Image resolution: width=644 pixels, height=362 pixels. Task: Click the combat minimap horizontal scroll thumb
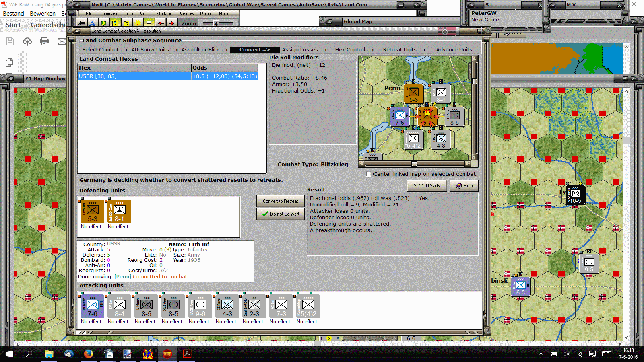click(414, 164)
